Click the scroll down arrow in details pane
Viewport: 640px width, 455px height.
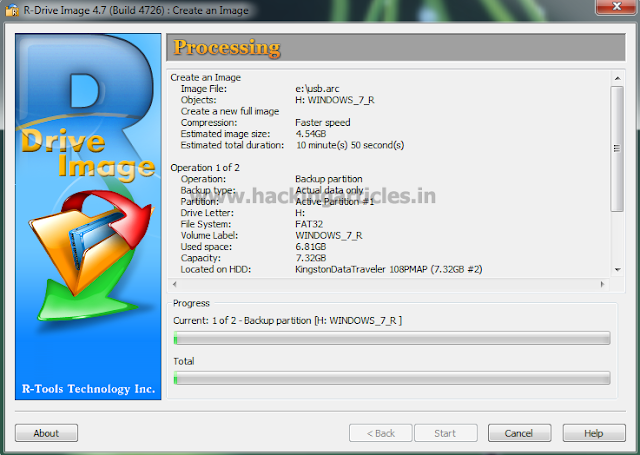[x=617, y=269]
